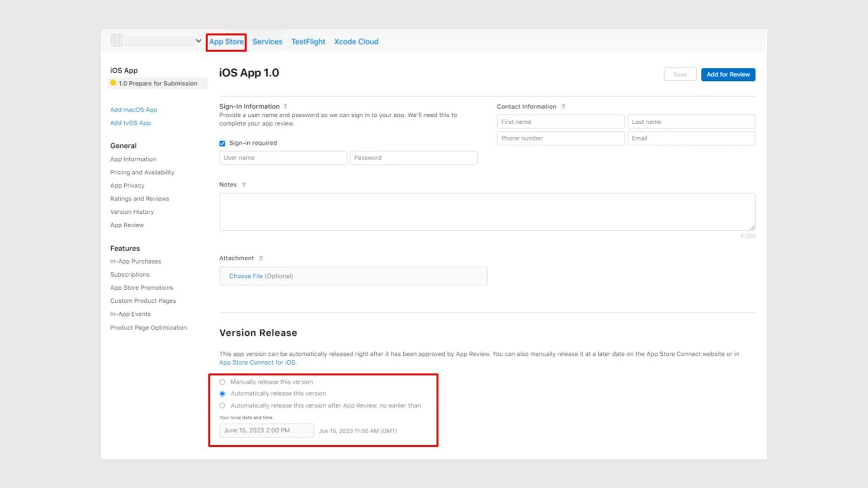
Task: Switch to the Services tab
Action: point(267,42)
